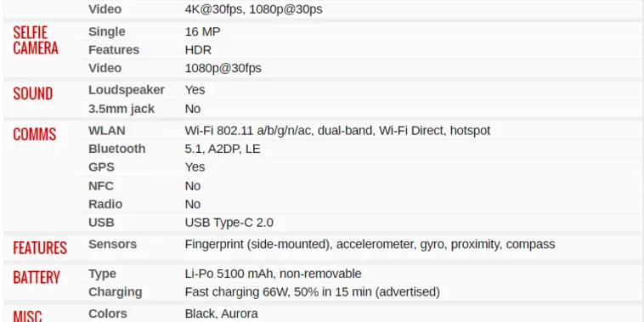
Task: Select the Bluetooth label link
Action: point(117,149)
